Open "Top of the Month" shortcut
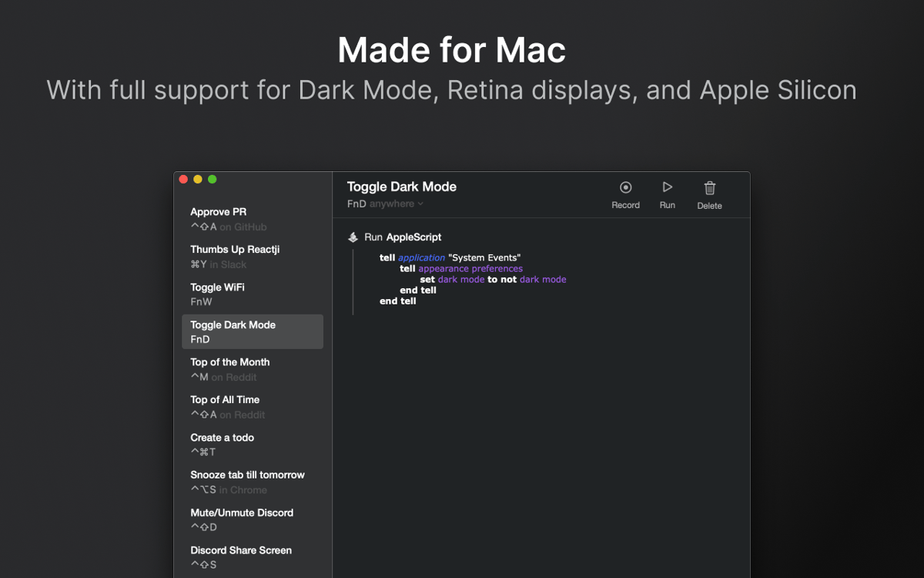Screen dimensions: 924x578 [229, 361]
